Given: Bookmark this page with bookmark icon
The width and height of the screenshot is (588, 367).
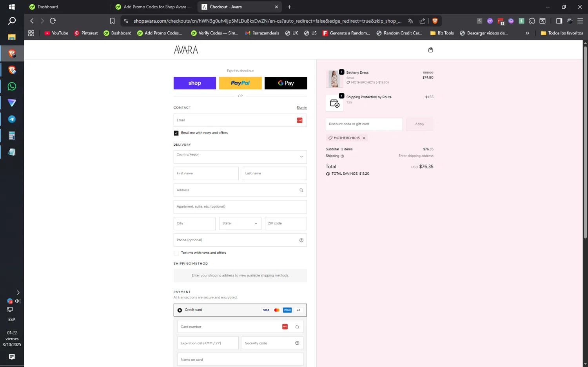Looking at the screenshot, I should (x=112, y=21).
